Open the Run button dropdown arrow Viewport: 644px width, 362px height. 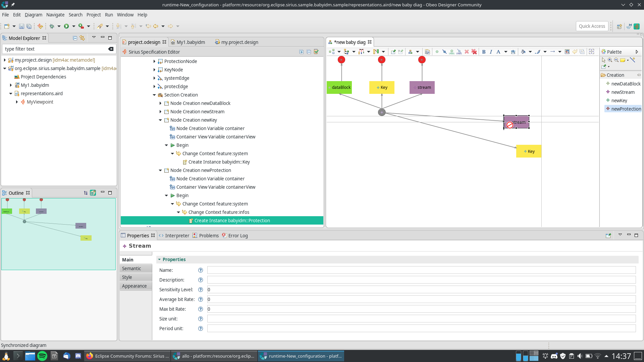click(x=74, y=26)
